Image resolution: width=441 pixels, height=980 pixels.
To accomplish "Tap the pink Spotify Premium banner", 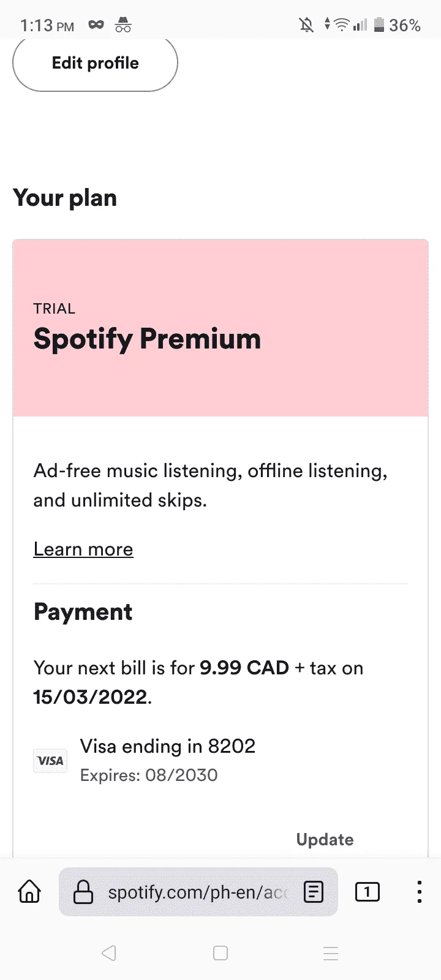I will pos(221,328).
